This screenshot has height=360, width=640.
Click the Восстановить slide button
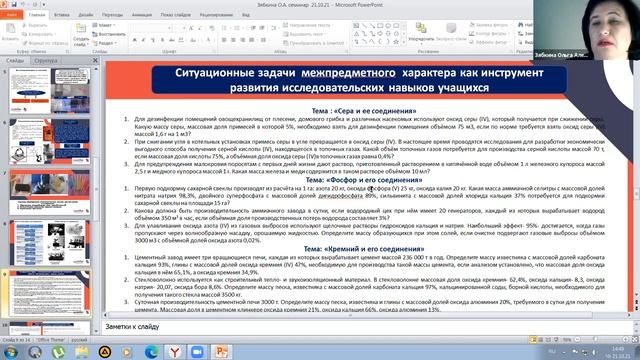pyautogui.click(x=109, y=34)
